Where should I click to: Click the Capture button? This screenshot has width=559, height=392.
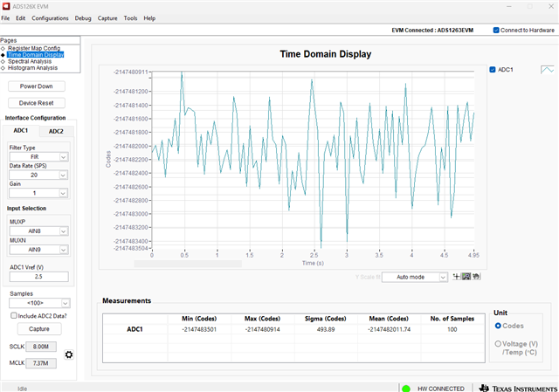click(39, 329)
